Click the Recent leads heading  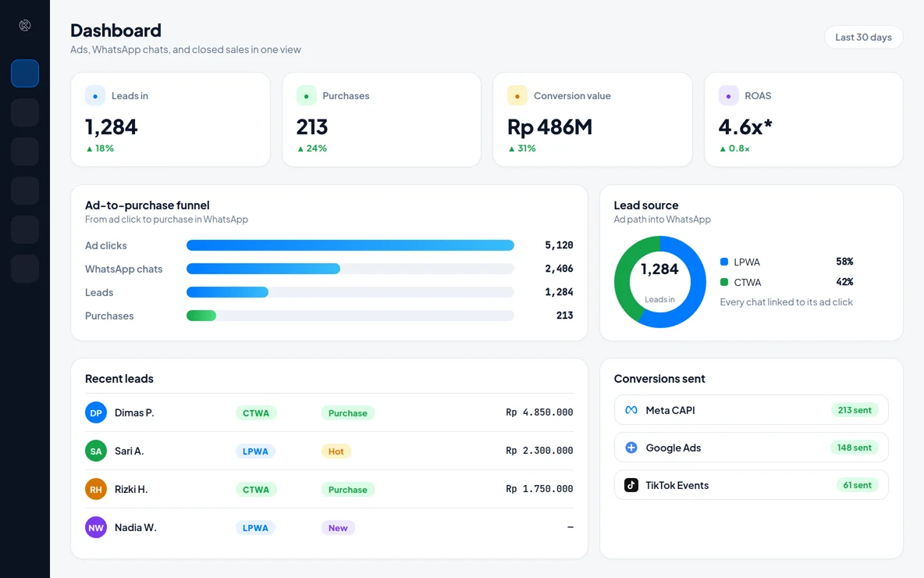[x=119, y=379]
